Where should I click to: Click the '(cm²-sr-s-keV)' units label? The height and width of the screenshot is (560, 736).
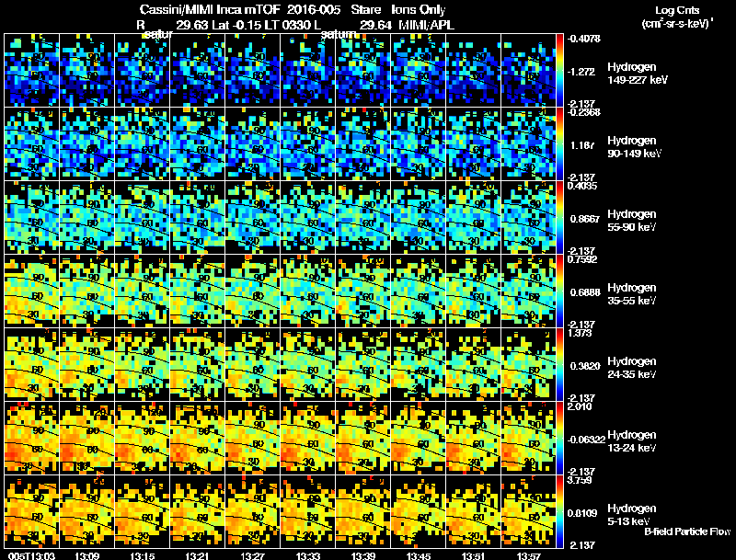point(676,23)
